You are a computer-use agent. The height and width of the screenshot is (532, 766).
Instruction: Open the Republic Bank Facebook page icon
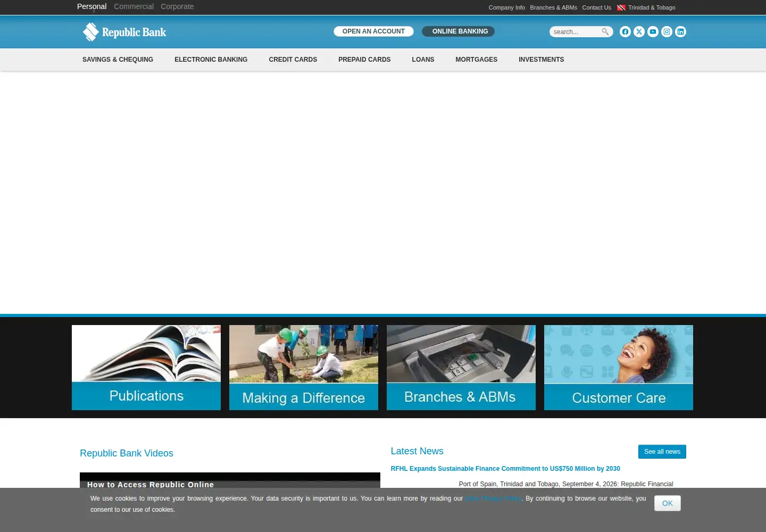tap(625, 32)
